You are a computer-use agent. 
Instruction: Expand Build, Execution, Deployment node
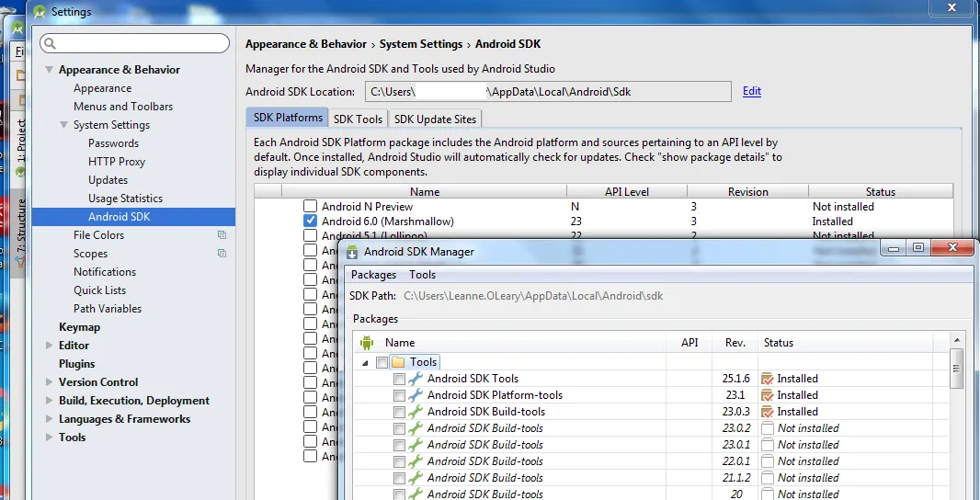(x=50, y=400)
